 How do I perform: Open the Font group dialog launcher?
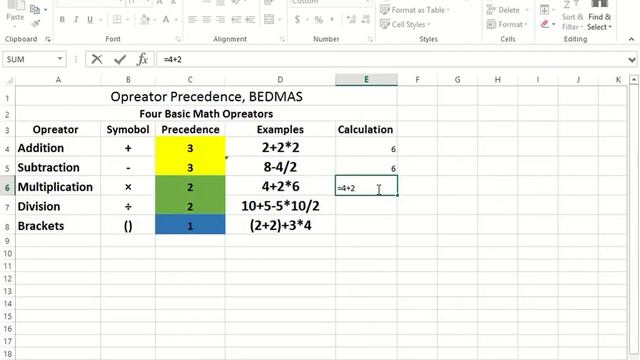[178, 39]
